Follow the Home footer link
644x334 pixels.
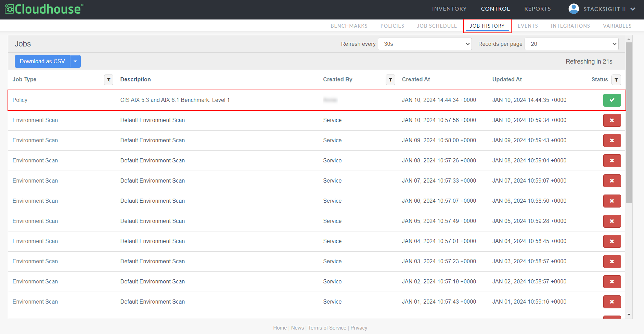pyautogui.click(x=280, y=328)
